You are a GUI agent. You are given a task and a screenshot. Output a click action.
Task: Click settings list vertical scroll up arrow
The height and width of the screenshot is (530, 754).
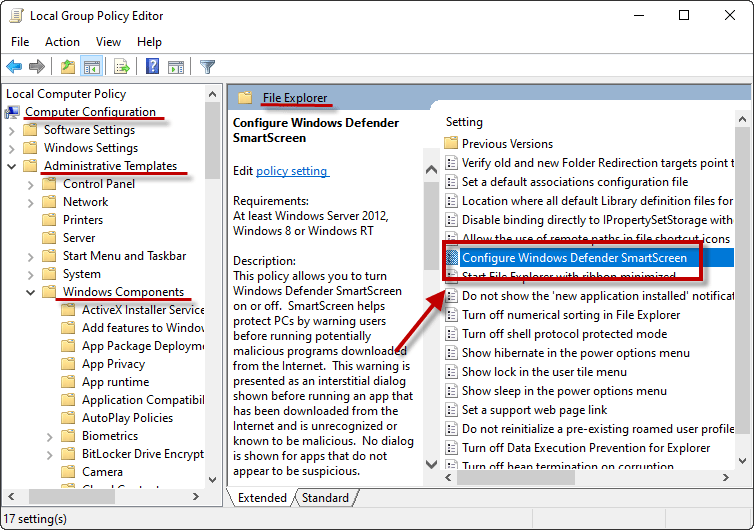coord(742,119)
